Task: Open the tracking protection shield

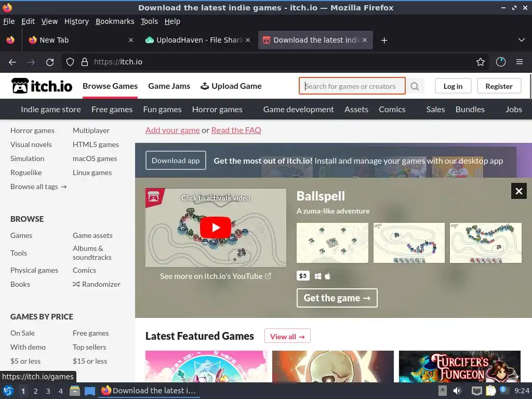Action: click(70, 62)
